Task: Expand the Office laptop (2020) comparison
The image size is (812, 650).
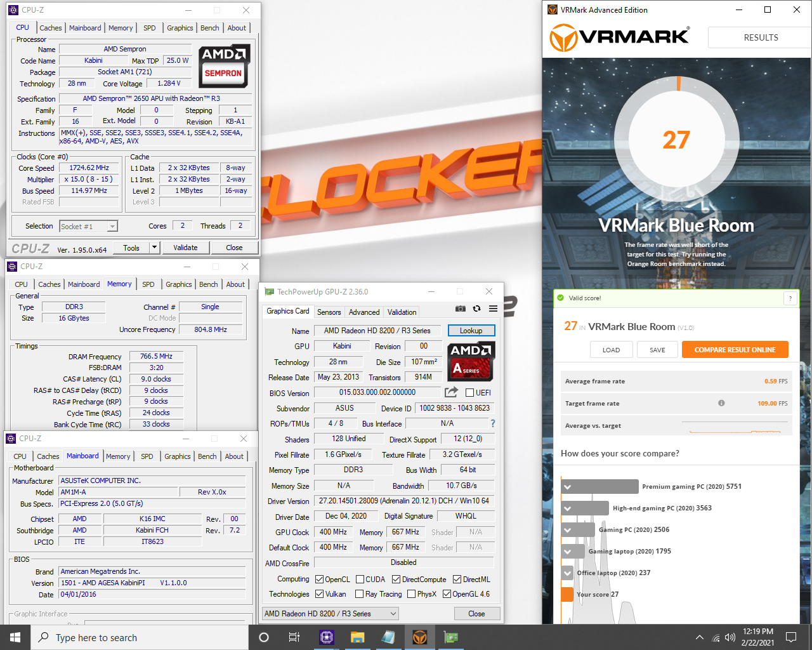Action: (x=568, y=573)
